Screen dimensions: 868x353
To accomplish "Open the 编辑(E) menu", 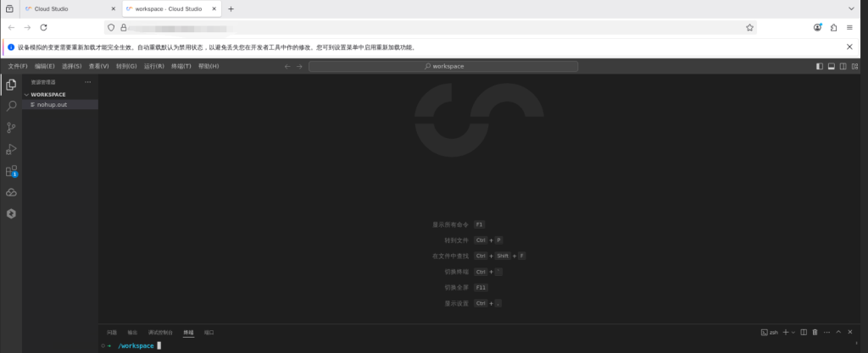I will (45, 66).
